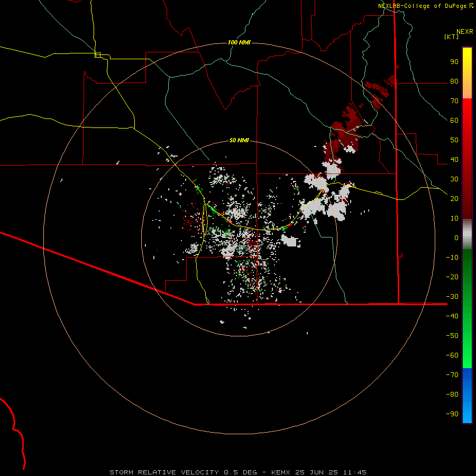
Task: Click the -90 value on the color scale
Action: [x=452, y=414]
